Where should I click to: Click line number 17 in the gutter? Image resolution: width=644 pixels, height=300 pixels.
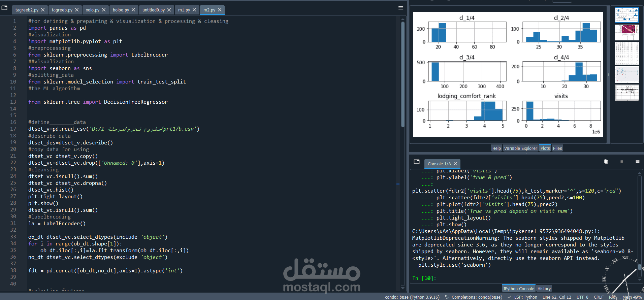(x=13, y=129)
